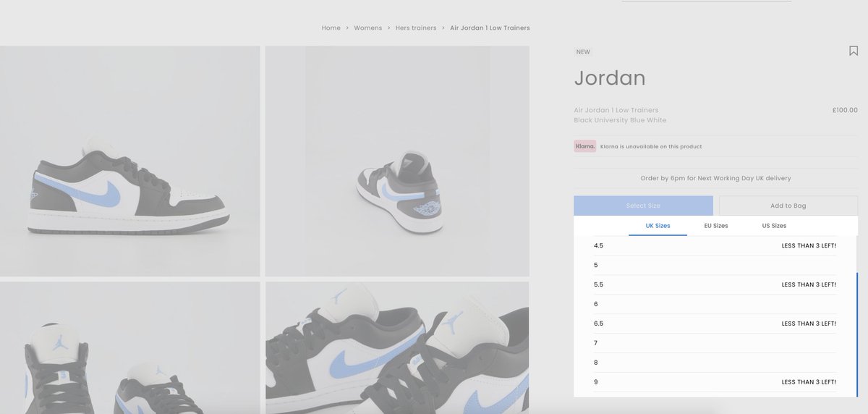The image size is (868, 414).
Task: Switch to the US Sizes tab
Action: pos(774,226)
